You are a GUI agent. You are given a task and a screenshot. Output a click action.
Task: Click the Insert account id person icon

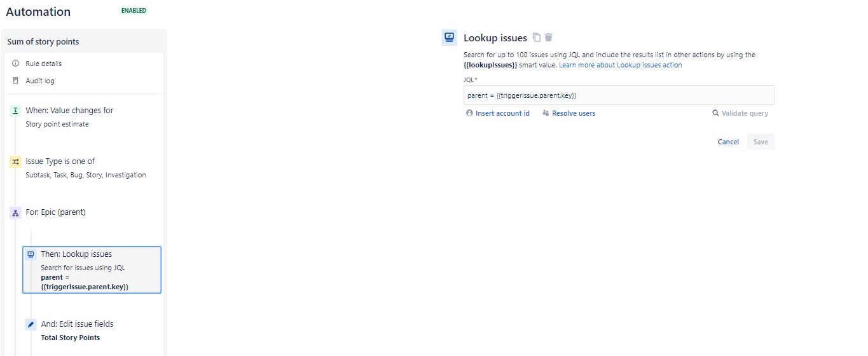[x=469, y=113]
